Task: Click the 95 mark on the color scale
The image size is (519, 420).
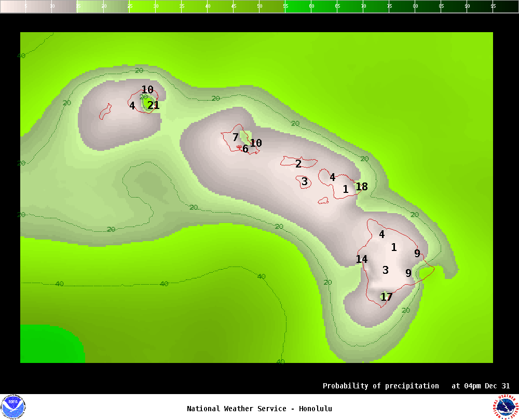Action: click(x=493, y=6)
